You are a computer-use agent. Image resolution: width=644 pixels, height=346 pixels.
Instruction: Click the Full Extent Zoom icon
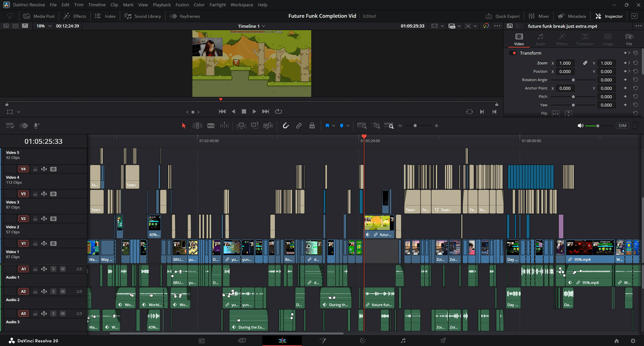pyautogui.click(x=362, y=126)
